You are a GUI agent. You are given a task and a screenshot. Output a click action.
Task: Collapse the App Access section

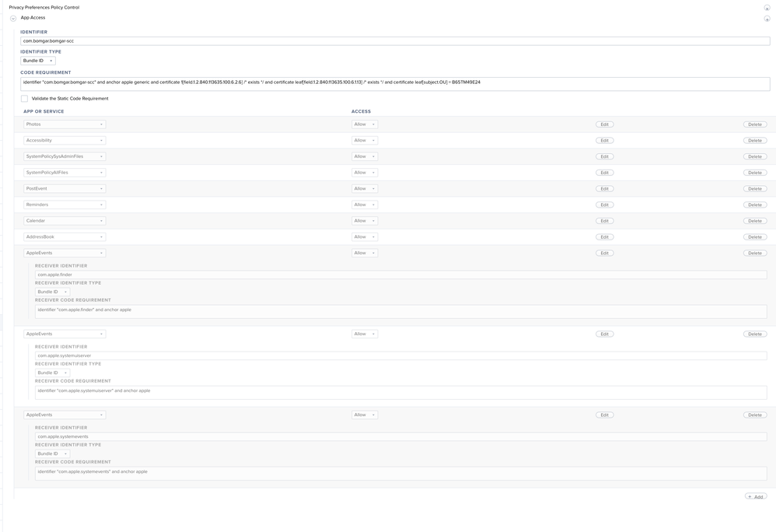(x=13, y=19)
